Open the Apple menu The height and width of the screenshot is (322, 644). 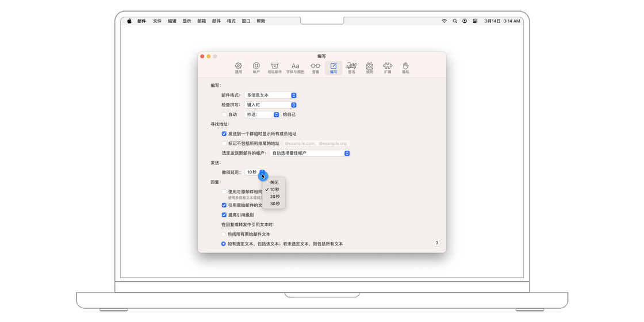click(129, 21)
